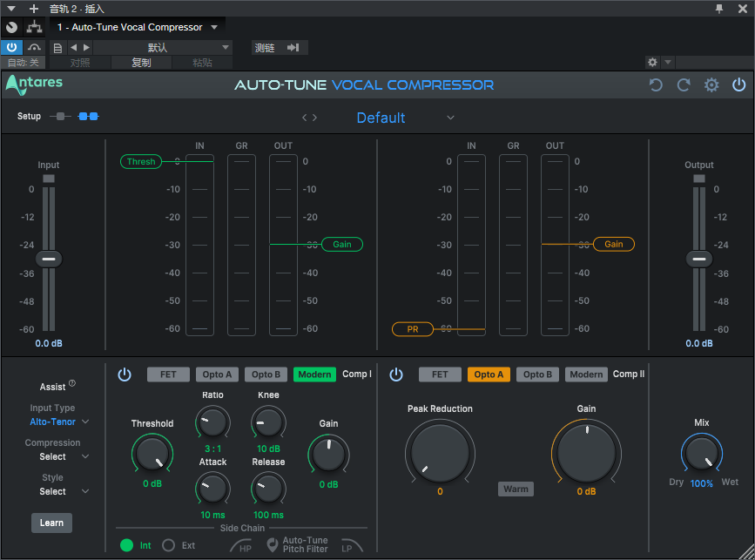Click the Peak Reduction knob

click(x=440, y=451)
